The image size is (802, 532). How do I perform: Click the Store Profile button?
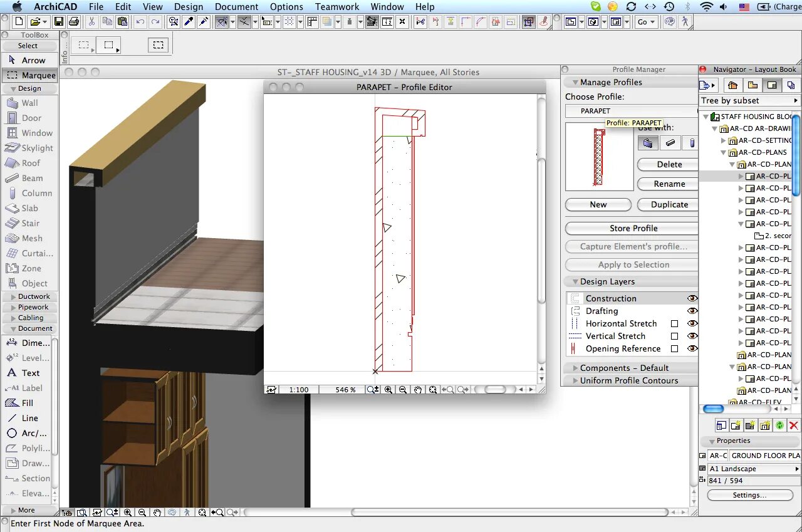pos(633,228)
